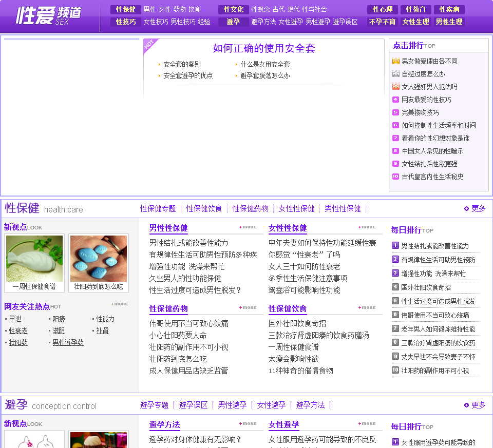Open article 避孕套脱落怎么办
Screen dimensions: 493x448
pos(265,75)
